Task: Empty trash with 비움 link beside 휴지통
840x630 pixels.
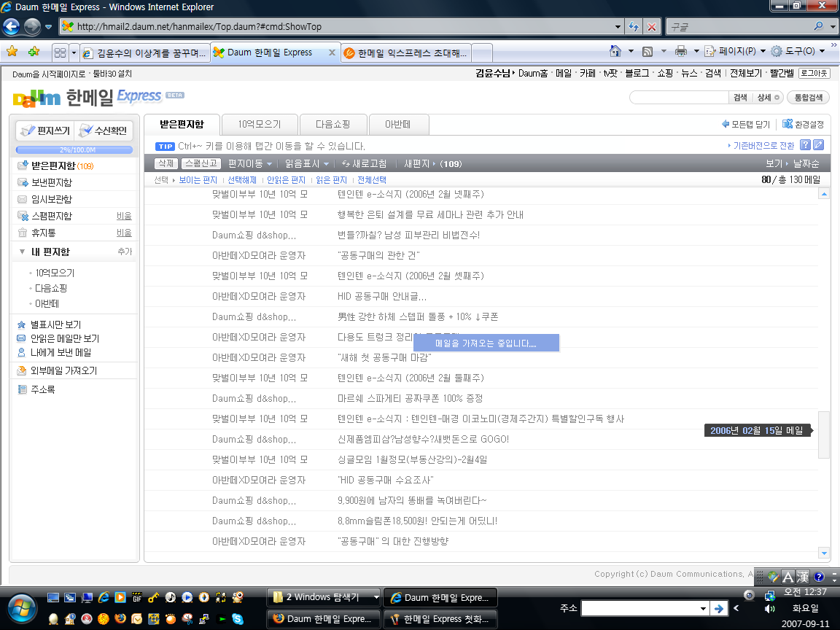Action: [124, 233]
